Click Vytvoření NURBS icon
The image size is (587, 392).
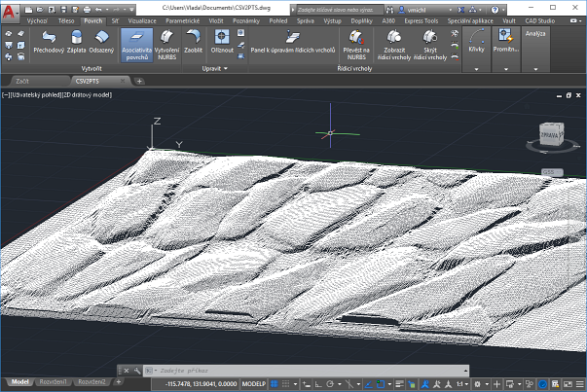[167, 43]
